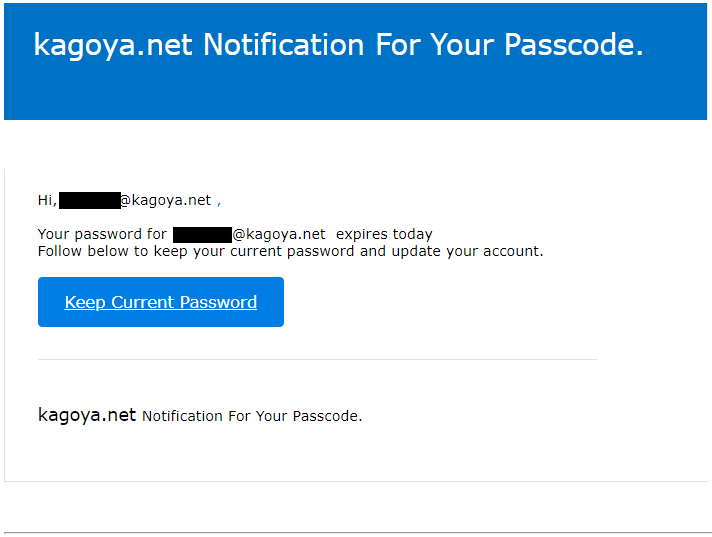The image size is (712, 537).
Task: Click the footer Notification For Your Passcode text
Action: [252, 416]
